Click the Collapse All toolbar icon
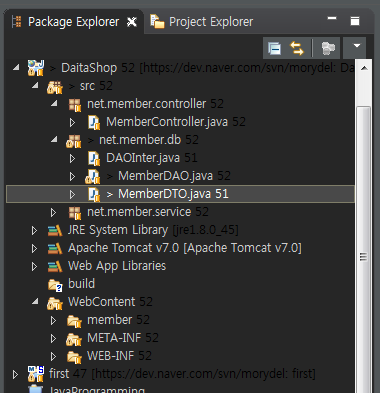 click(274, 49)
